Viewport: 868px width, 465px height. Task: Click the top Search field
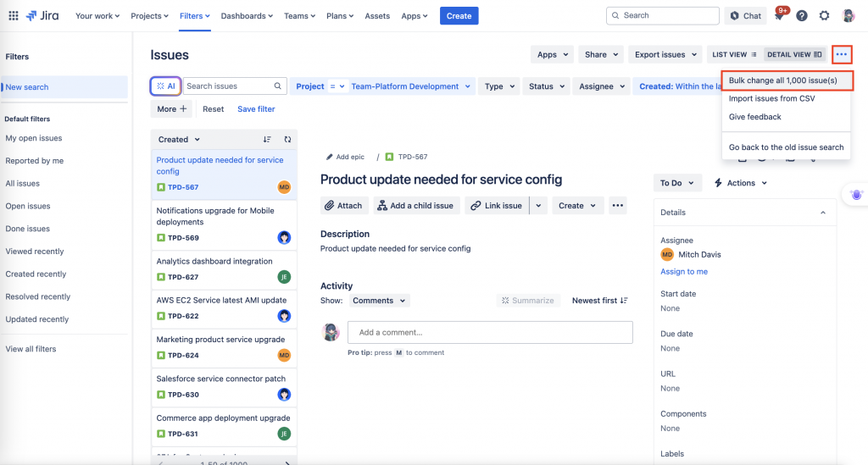point(663,15)
